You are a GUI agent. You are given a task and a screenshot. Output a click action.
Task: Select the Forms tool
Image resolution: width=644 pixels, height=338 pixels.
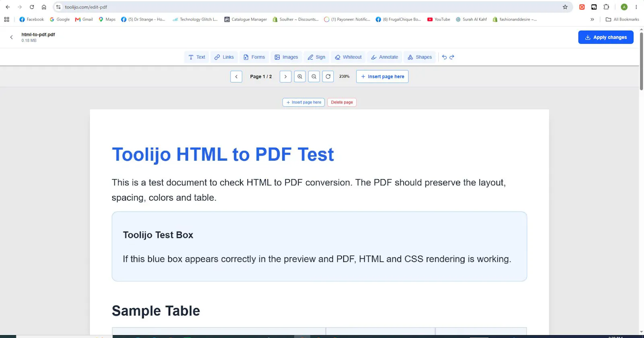tap(254, 57)
